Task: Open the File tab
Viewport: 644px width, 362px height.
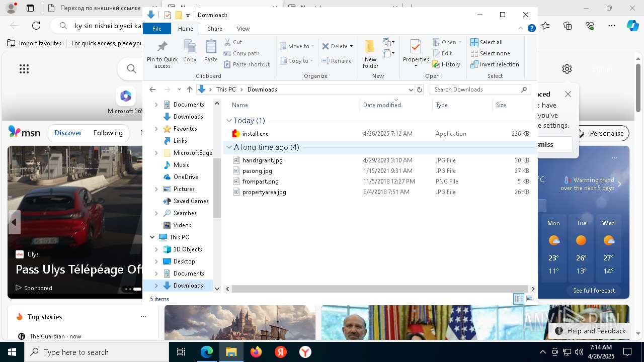Action: pyautogui.click(x=157, y=29)
